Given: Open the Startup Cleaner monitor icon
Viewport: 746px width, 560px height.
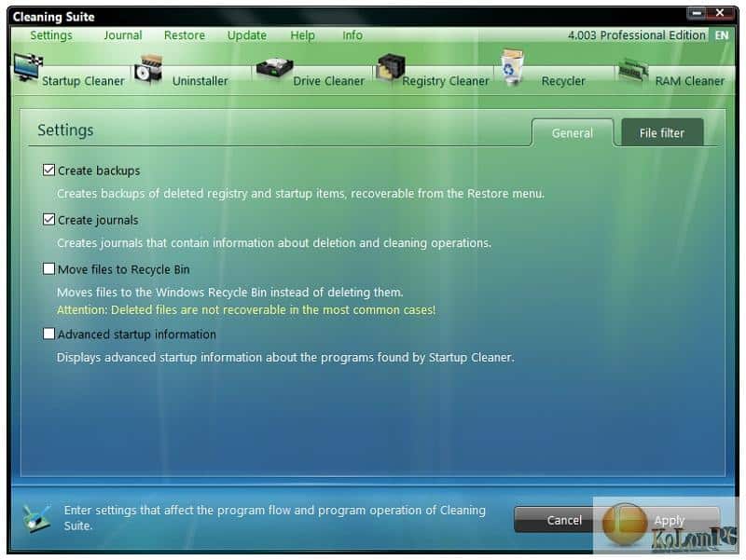Looking at the screenshot, I should pyautogui.click(x=28, y=68).
